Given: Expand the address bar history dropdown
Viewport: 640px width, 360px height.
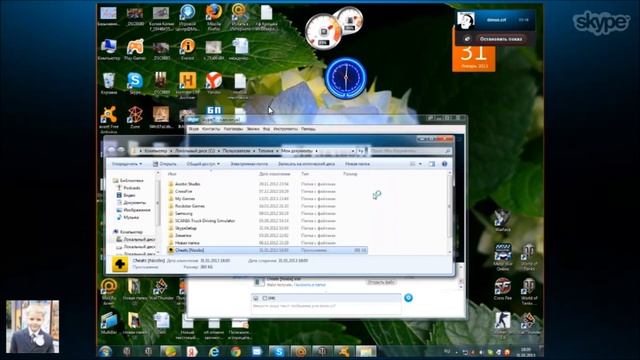Looking at the screenshot, I should [x=353, y=151].
